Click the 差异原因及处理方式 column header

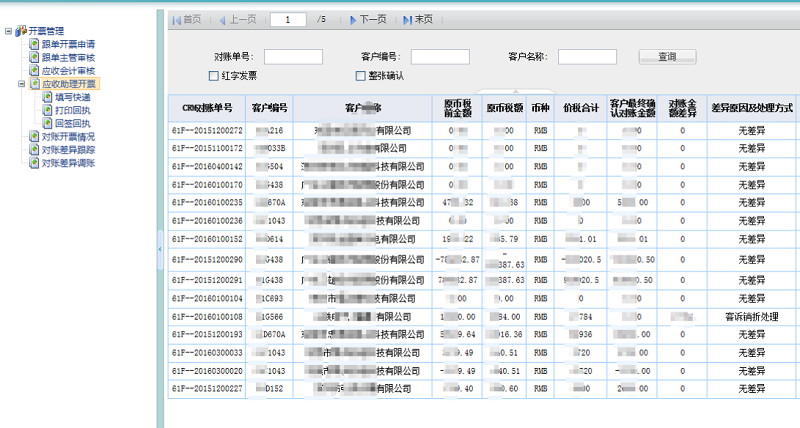coord(752,108)
